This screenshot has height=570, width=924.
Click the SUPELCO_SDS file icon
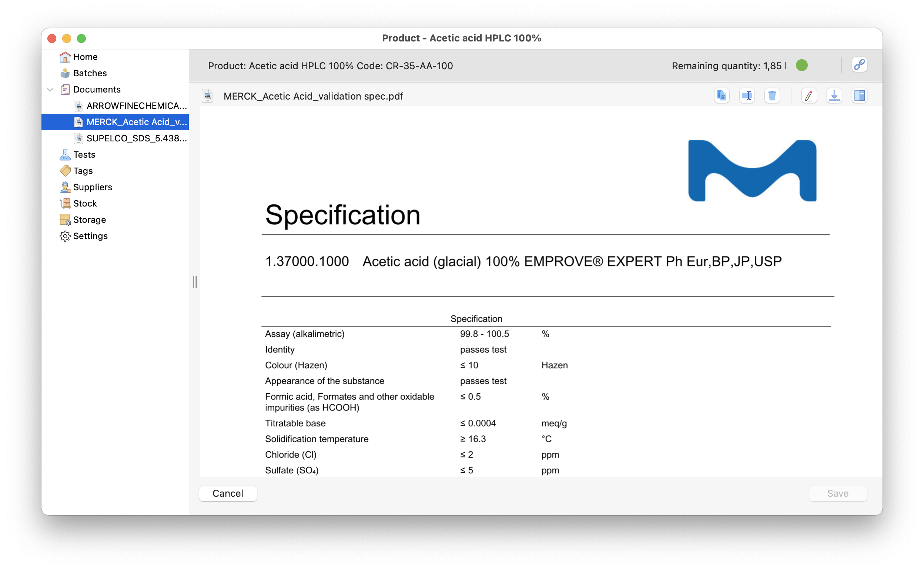tap(78, 138)
